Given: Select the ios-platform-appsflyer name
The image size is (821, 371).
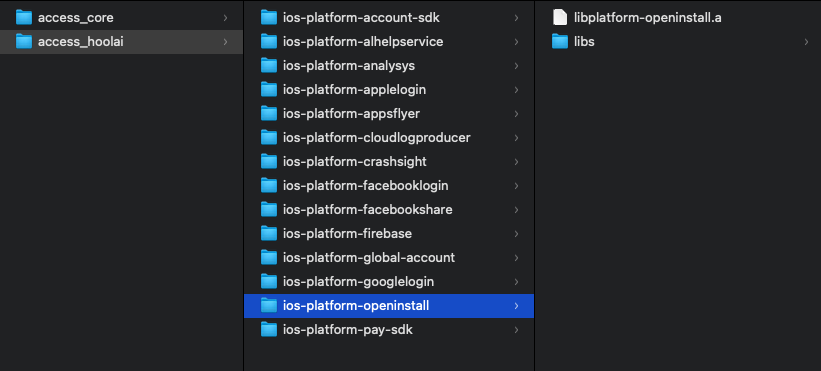Looking at the screenshot, I should click(351, 114).
